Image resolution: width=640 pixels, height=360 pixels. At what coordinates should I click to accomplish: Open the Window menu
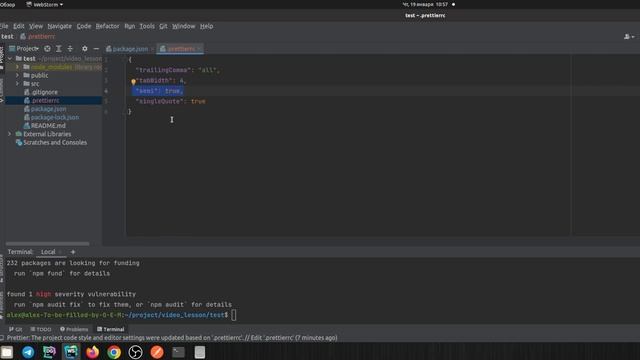pyautogui.click(x=184, y=26)
